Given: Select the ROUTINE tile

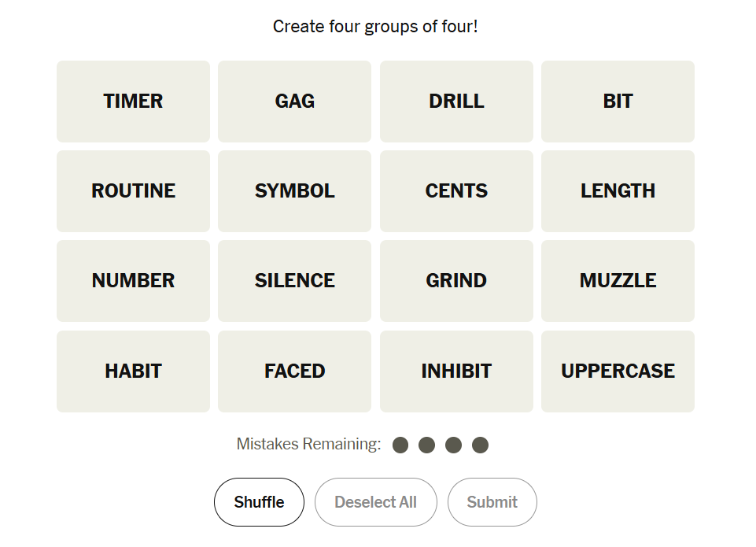Looking at the screenshot, I should 133,191.
